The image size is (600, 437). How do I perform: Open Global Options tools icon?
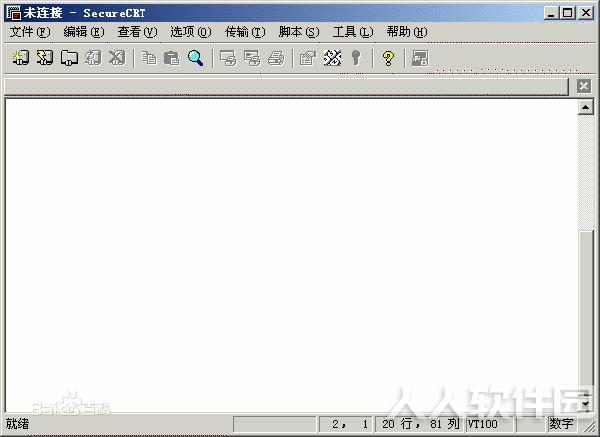(332, 58)
